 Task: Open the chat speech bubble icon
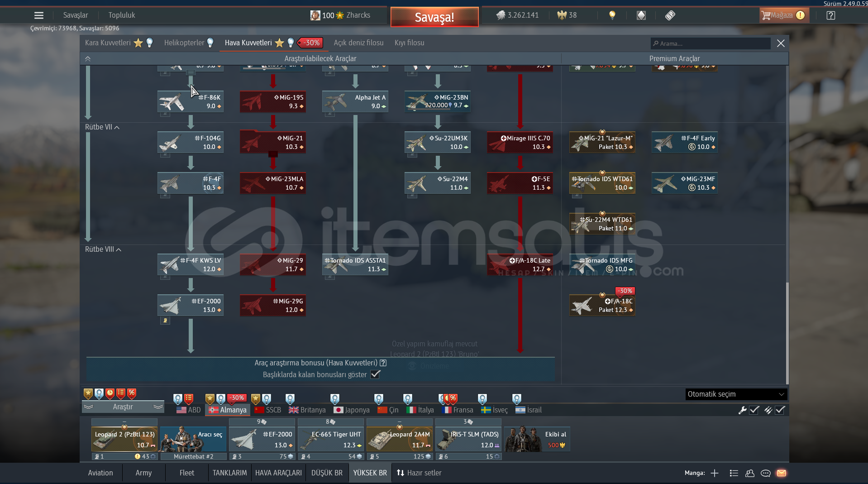[x=766, y=473]
